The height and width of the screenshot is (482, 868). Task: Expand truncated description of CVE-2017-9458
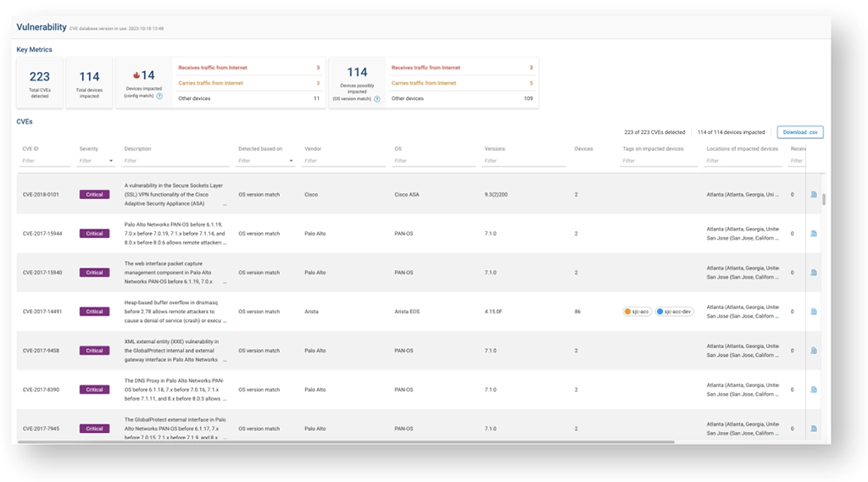pyautogui.click(x=224, y=360)
